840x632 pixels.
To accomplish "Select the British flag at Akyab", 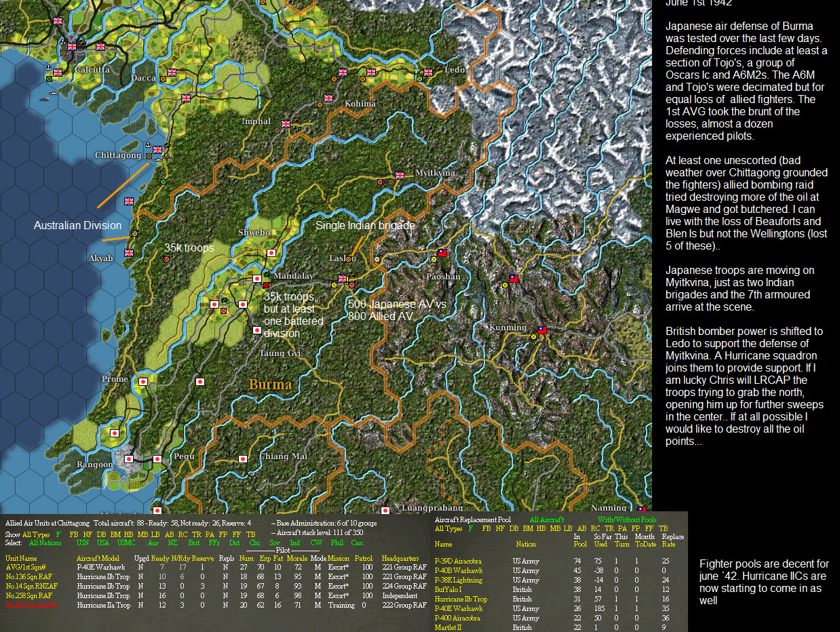I will click(x=129, y=253).
